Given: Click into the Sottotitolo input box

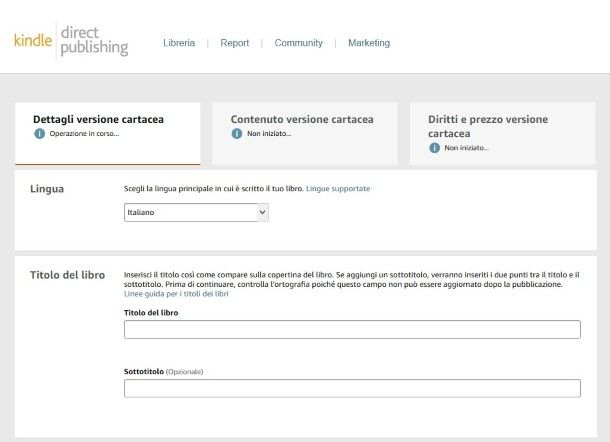Looking at the screenshot, I should tap(352, 388).
